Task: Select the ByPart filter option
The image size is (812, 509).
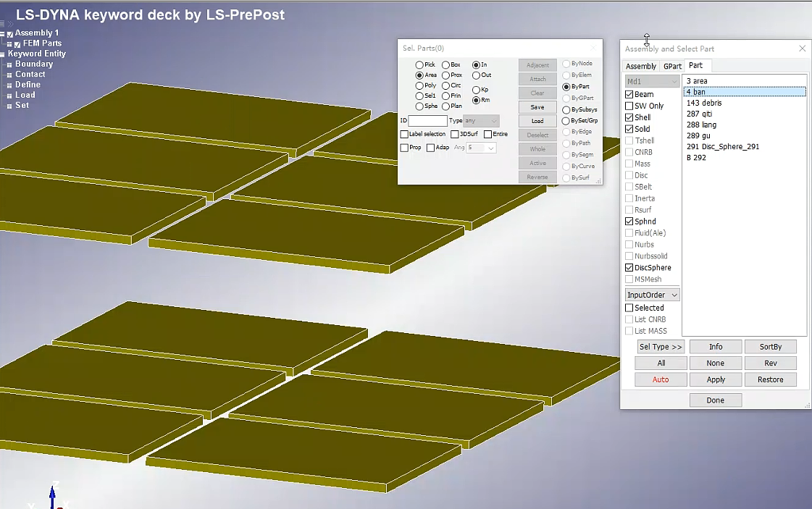Action: 566,87
